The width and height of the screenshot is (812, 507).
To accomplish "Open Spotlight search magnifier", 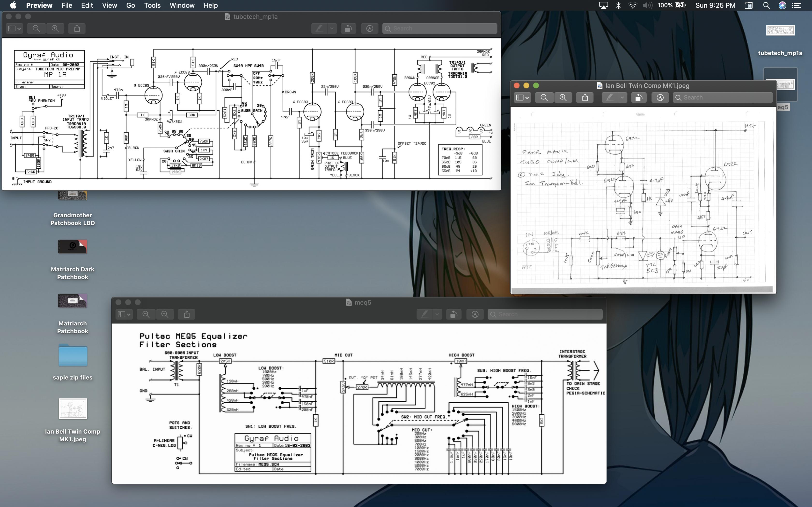I will (x=766, y=5).
